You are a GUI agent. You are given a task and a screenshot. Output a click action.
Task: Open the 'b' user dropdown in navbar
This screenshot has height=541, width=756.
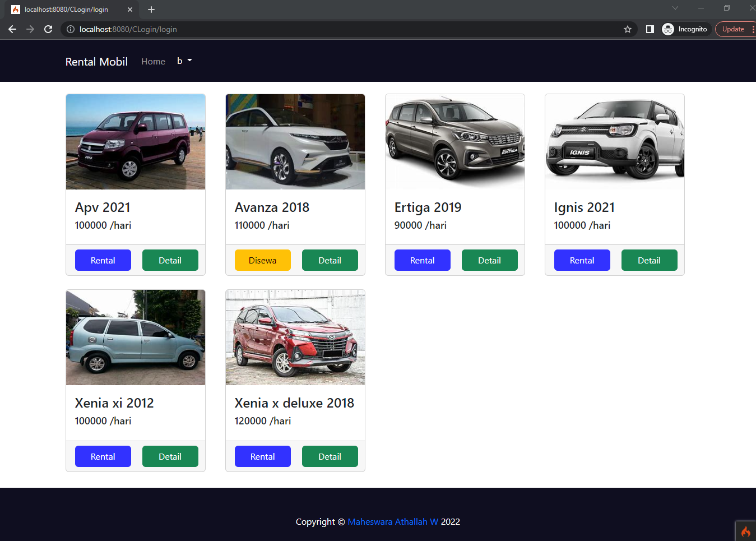[x=183, y=61]
